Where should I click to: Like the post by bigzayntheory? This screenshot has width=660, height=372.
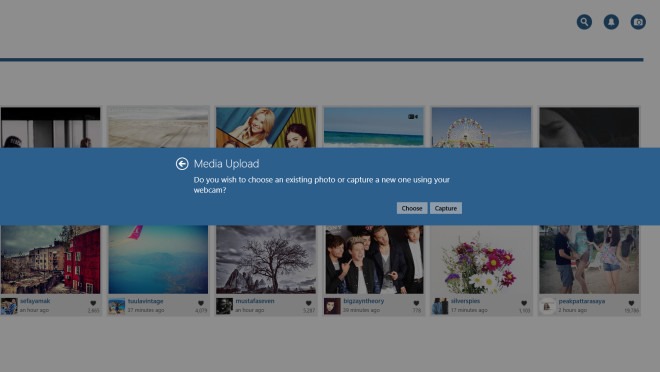tap(416, 303)
